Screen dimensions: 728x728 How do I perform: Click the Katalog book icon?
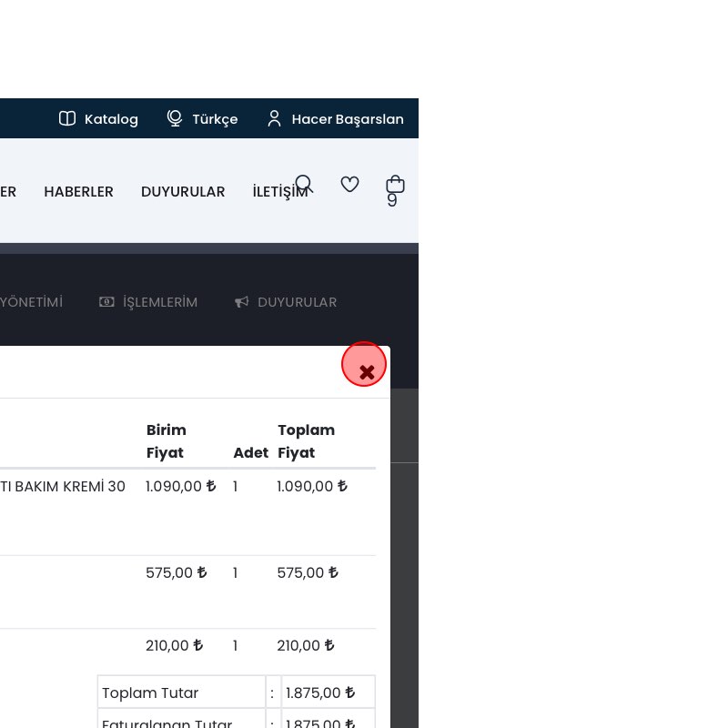click(67, 119)
